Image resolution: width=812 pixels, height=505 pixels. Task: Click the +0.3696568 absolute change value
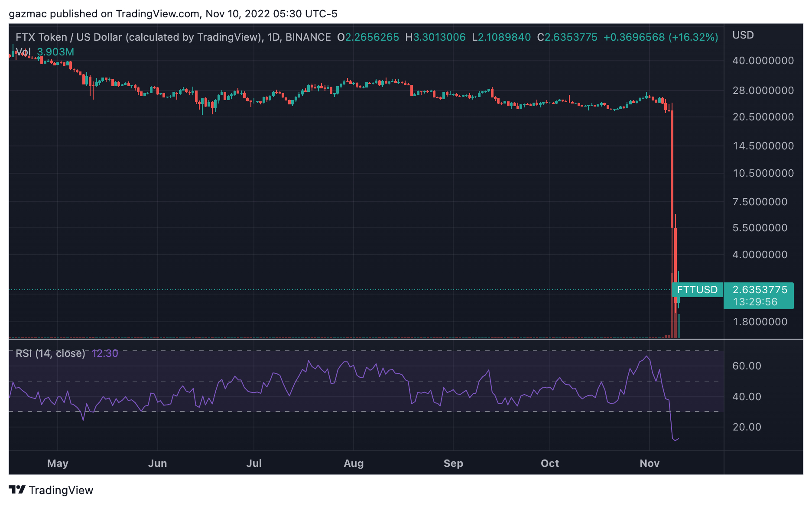pos(634,37)
